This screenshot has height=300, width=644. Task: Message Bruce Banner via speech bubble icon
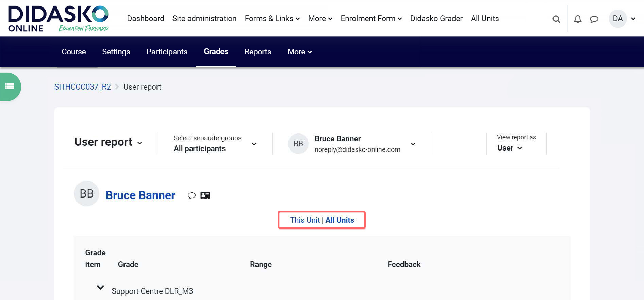click(192, 195)
